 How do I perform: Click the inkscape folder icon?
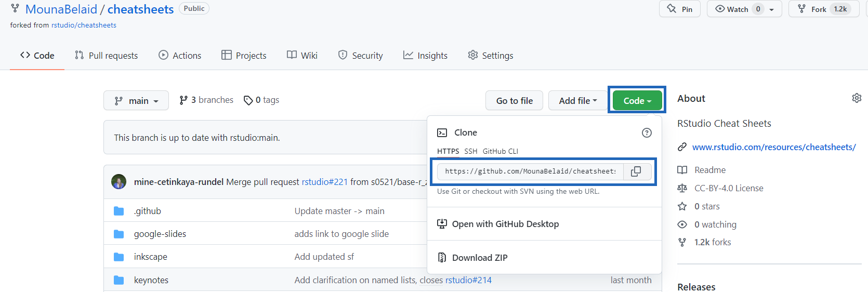[119, 257]
